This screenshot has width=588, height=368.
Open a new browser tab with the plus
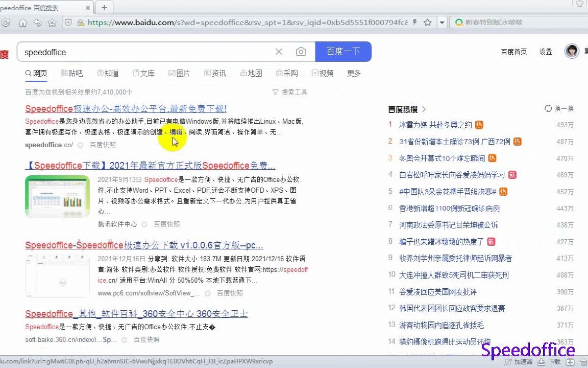[105, 8]
